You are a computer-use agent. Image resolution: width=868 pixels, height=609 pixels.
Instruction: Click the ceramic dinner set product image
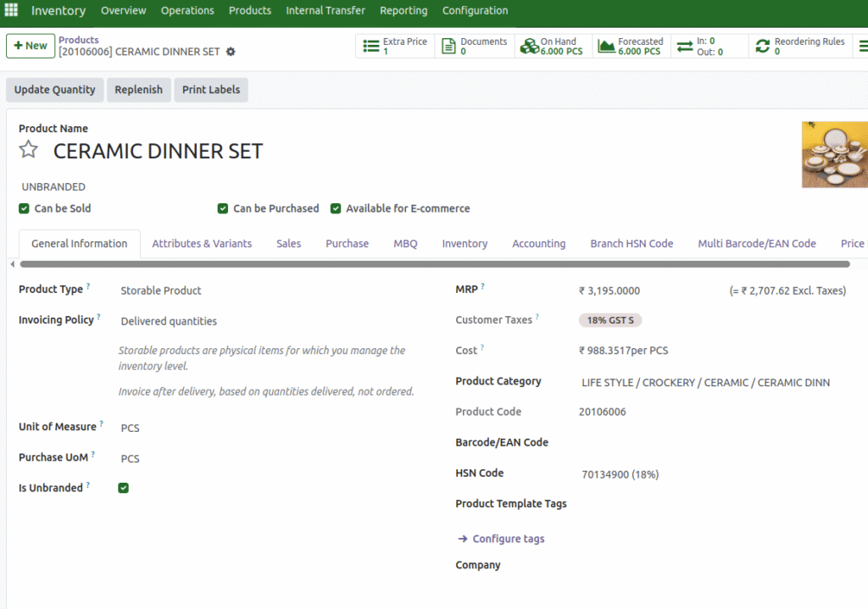pos(834,154)
